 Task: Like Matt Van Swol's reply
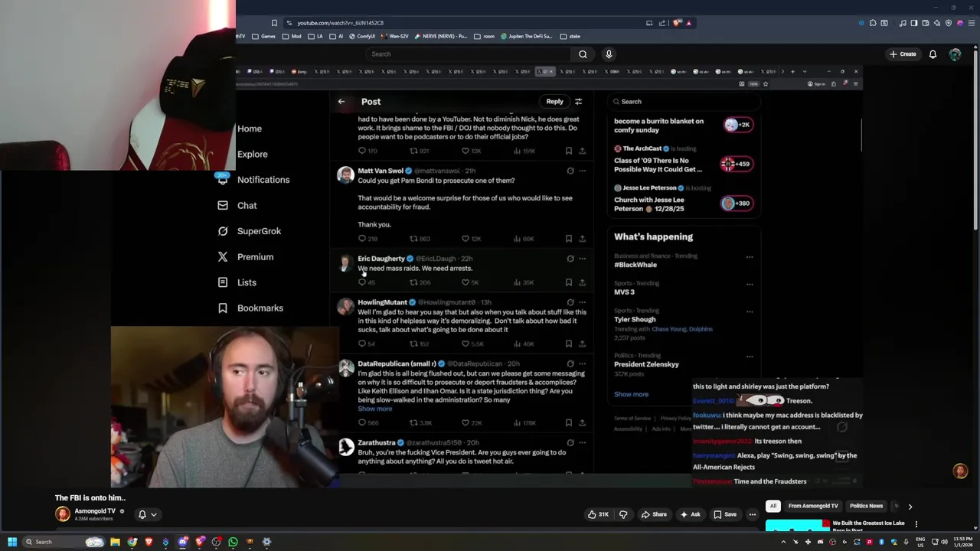[x=465, y=239]
